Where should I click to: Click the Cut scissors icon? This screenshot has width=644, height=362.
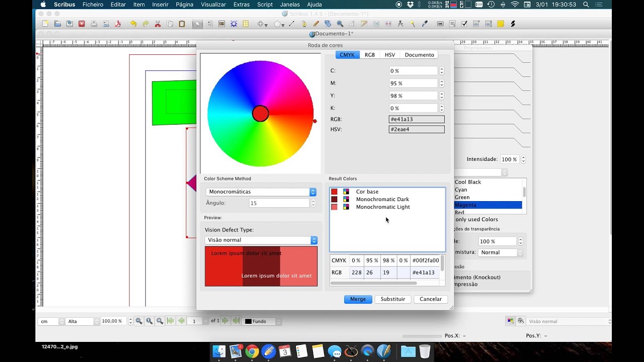tap(157, 24)
